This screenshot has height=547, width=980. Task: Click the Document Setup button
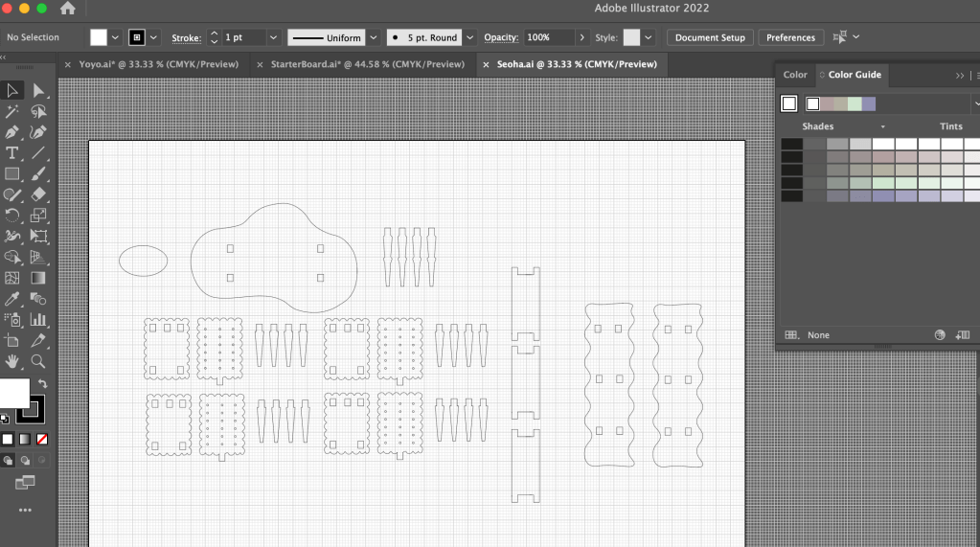point(710,37)
